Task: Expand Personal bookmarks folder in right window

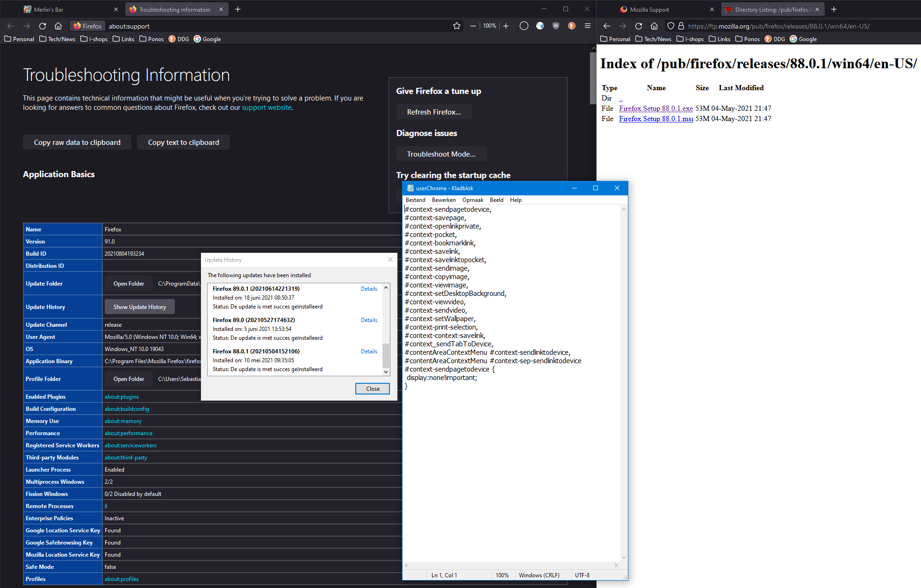Action: pos(615,39)
